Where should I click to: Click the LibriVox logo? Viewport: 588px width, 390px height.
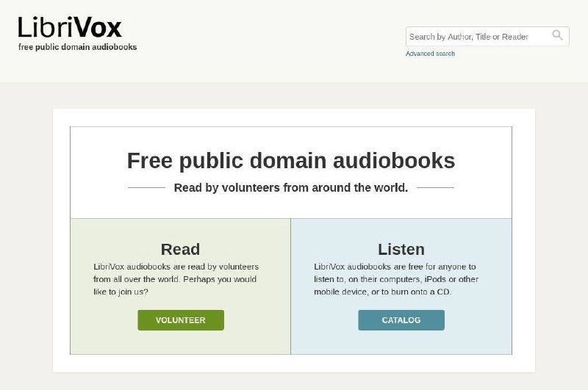[x=70, y=27]
